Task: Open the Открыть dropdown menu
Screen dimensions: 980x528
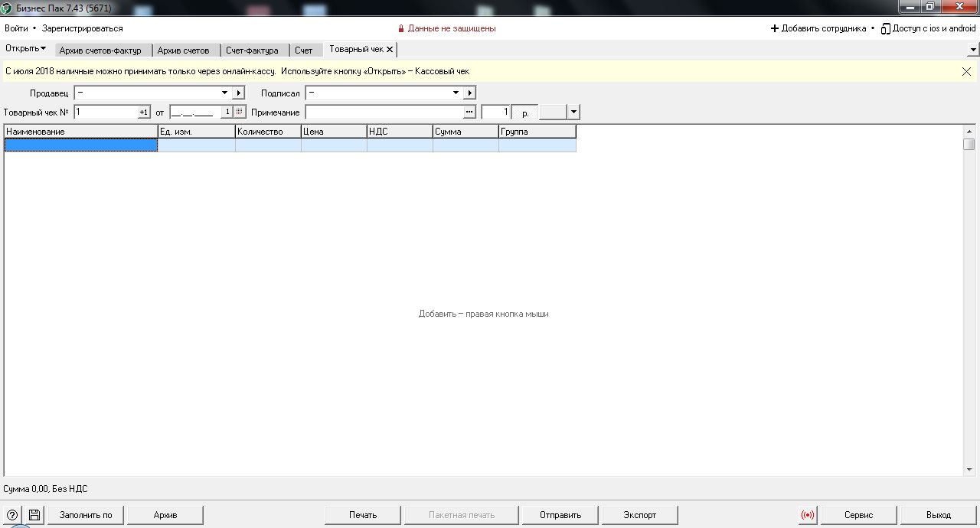Action: tap(25, 49)
